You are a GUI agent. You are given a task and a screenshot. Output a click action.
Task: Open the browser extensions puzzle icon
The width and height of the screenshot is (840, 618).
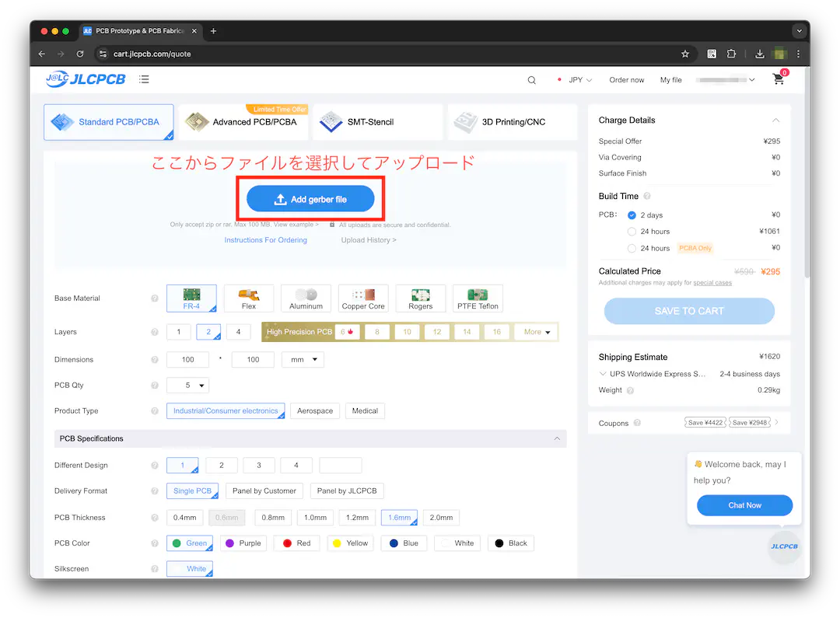(x=731, y=54)
